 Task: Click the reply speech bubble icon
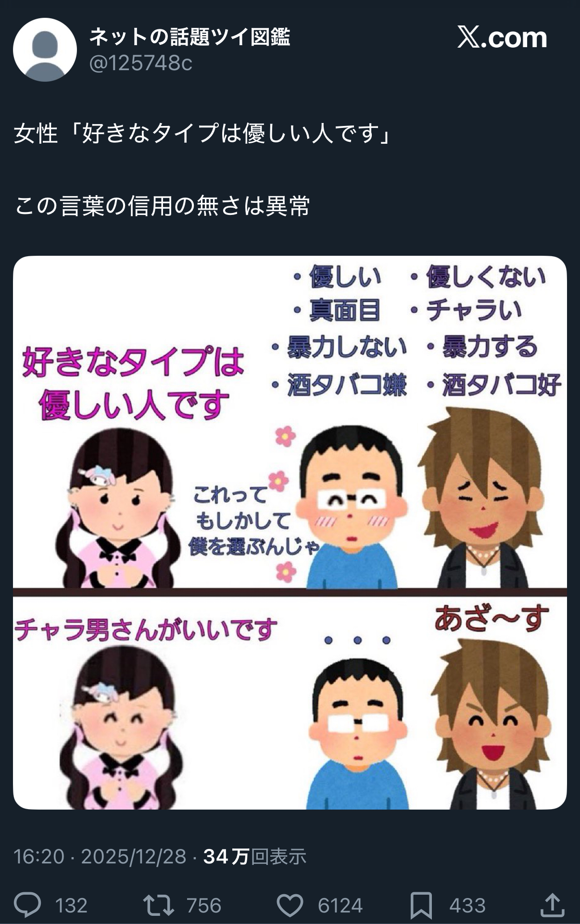tap(27, 905)
